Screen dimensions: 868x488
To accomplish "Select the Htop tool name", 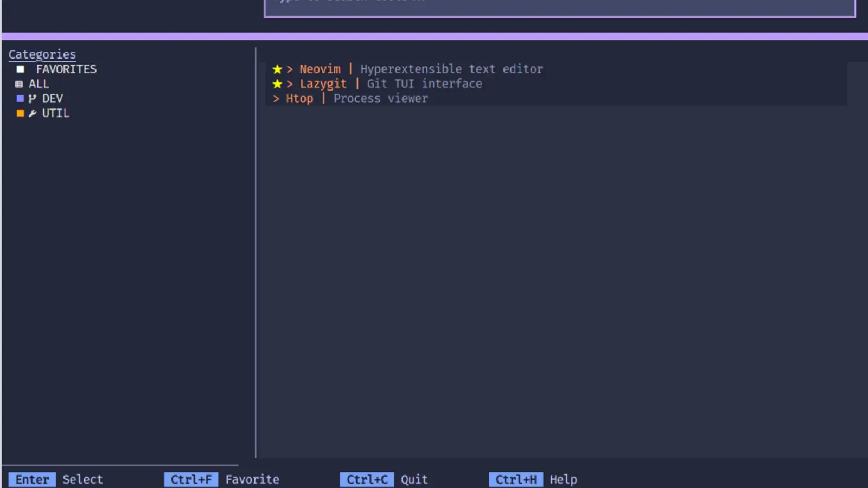I will point(299,99).
